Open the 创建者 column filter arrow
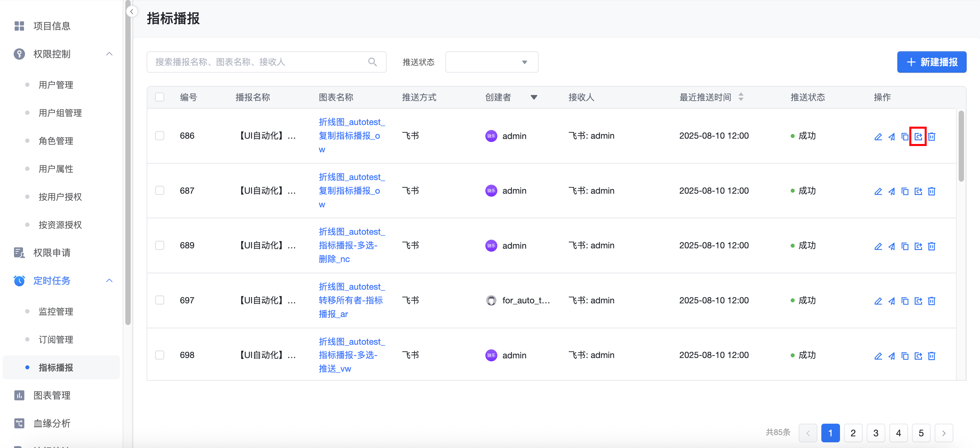Viewport: 980px width, 448px height. click(534, 97)
